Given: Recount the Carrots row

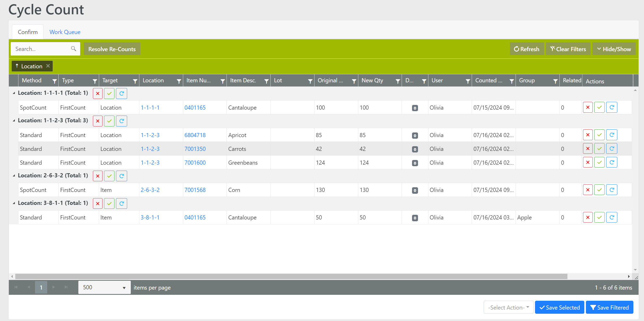Looking at the screenshot, I should 612,149.
